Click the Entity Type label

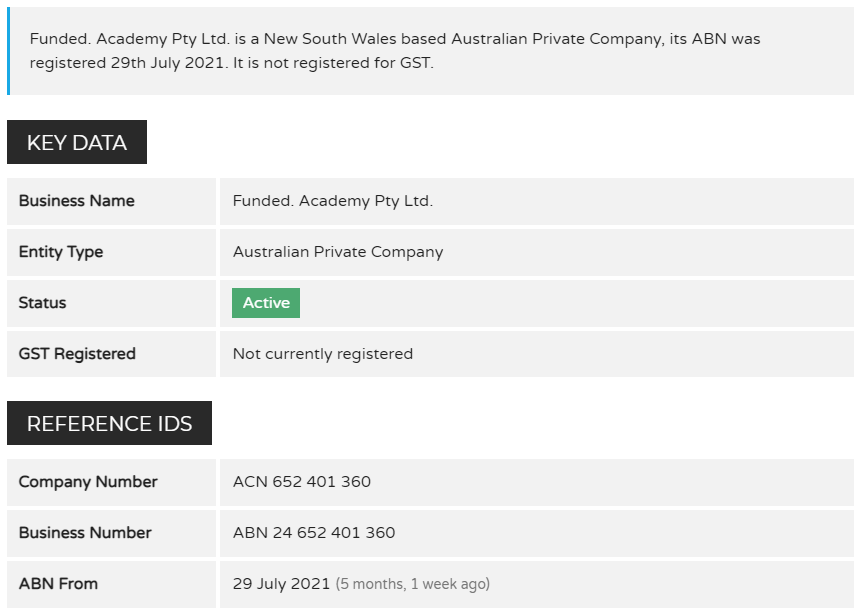pyautogui.click(x=60, y=252)
